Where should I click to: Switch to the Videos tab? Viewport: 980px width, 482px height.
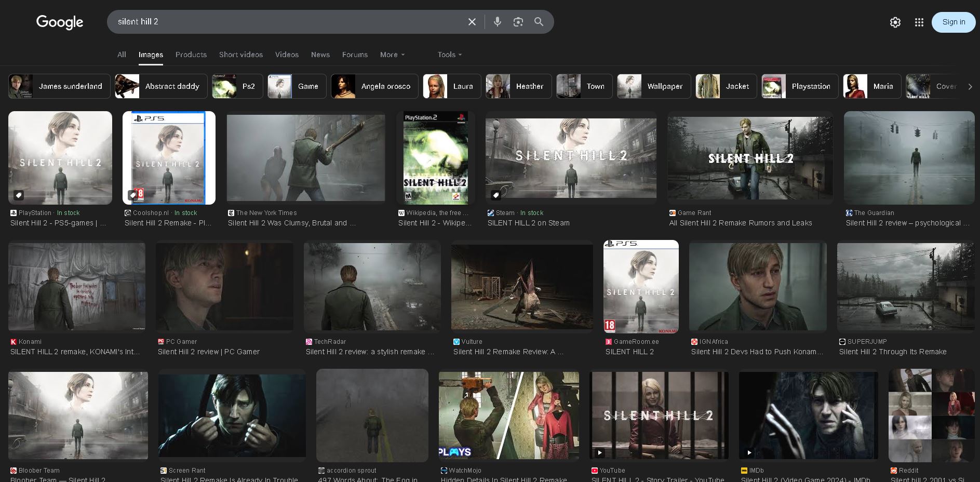tap(287, 55)
